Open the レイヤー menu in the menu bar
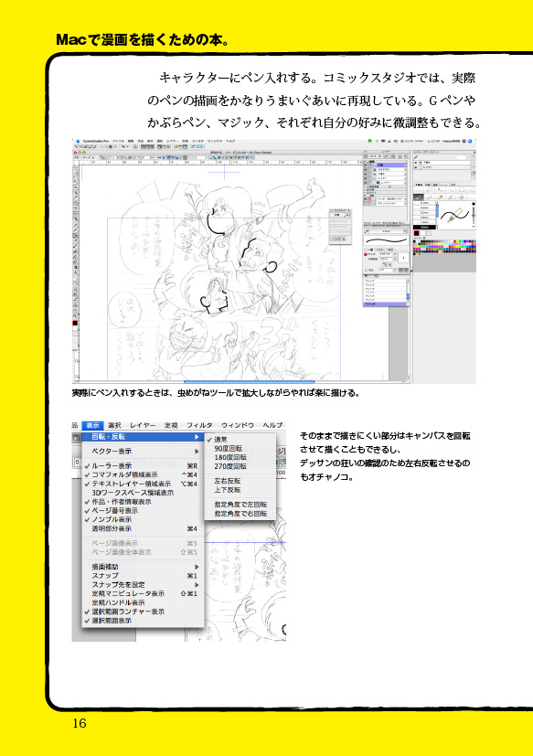533x756 pixels. pos(143,425)
